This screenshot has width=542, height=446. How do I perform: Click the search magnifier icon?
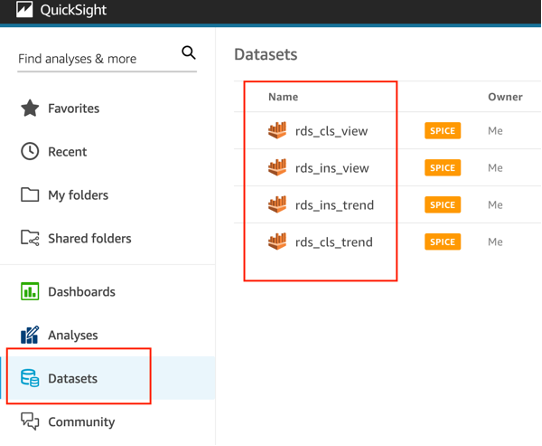pyautogui.click(x=189, y=53)
